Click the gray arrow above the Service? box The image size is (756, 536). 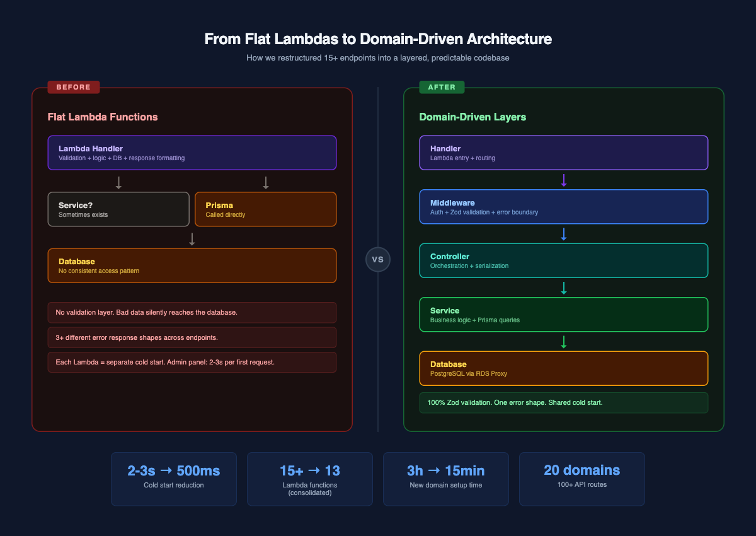[118, 183]
